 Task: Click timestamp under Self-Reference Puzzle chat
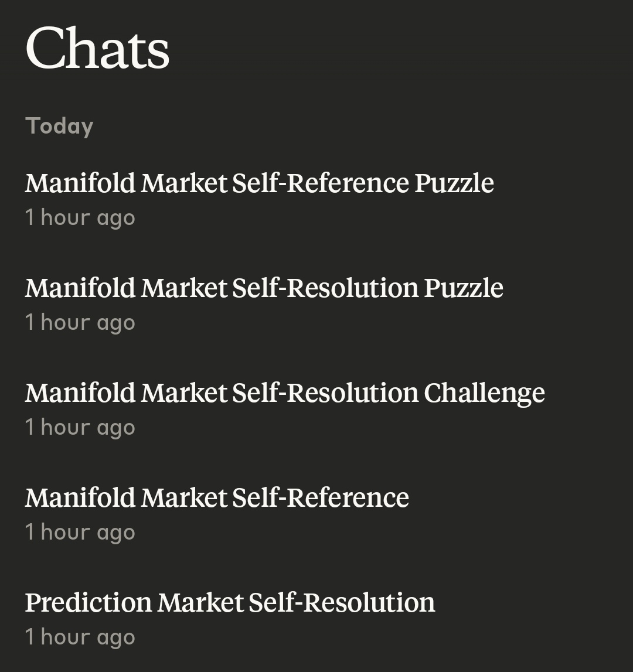tap(80, 218)
